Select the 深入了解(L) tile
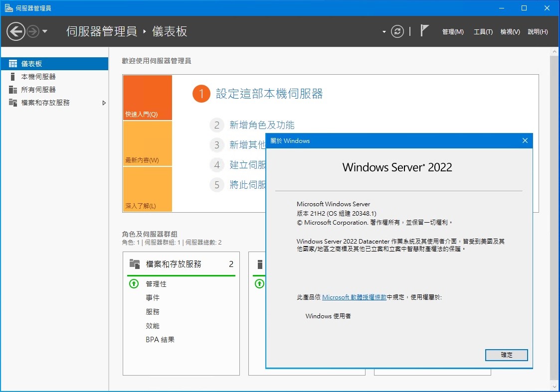The height and width of the screenshot is (392, 560). (x=148, y=189)
